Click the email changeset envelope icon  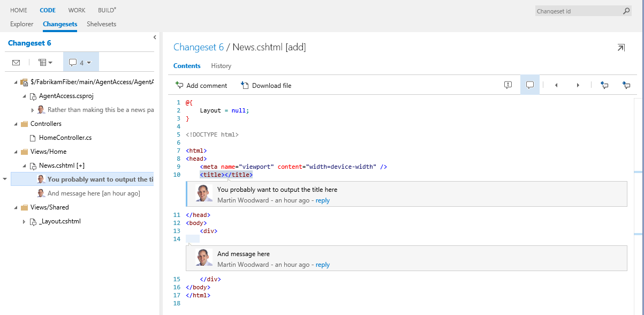(16, 63)
